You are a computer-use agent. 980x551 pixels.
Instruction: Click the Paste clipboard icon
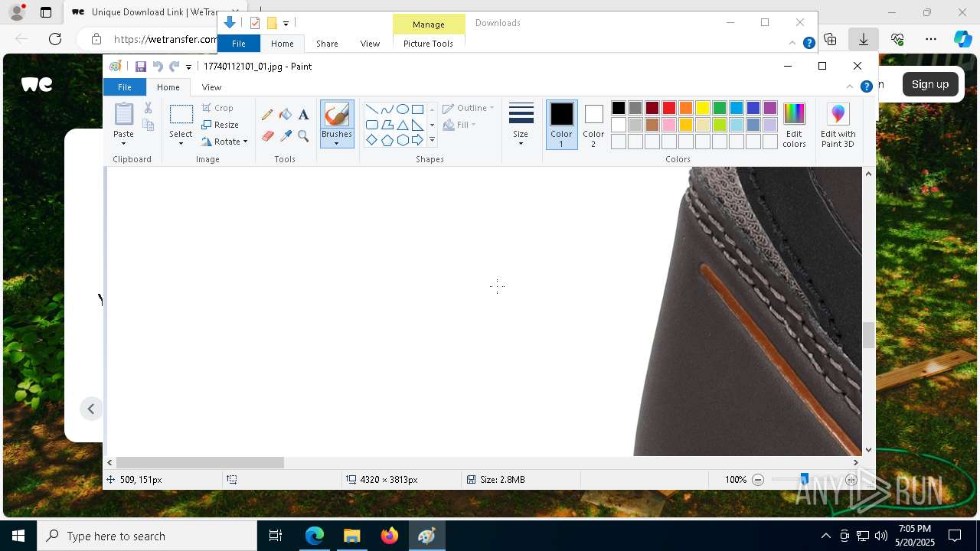coord(124,114)
